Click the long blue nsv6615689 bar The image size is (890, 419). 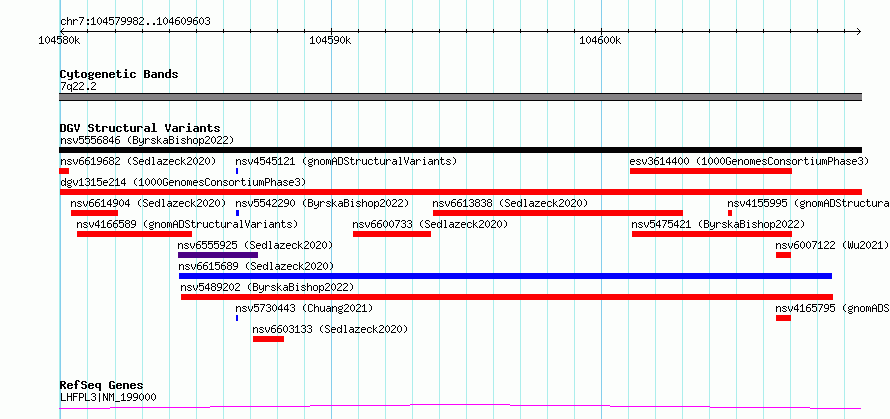[x=505, y=276]
